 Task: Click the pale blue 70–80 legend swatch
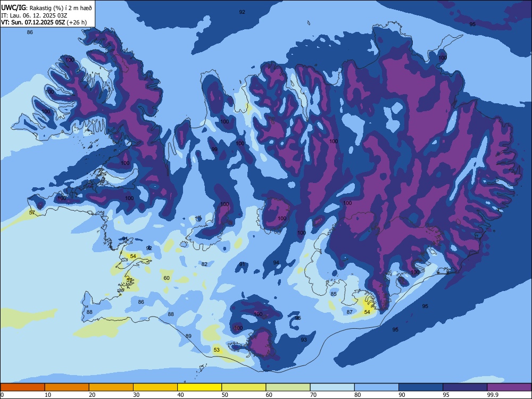(332, 387)
